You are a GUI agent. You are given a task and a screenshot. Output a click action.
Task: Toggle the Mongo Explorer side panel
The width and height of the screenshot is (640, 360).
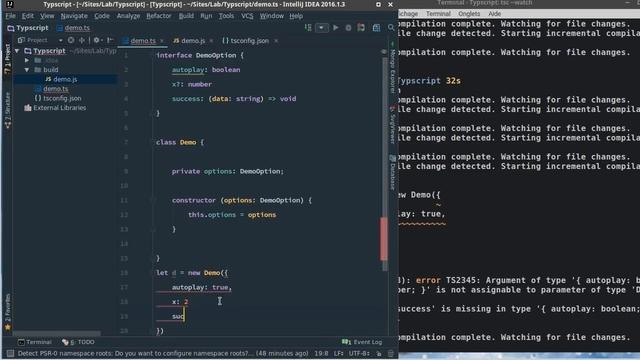(392, 67)
